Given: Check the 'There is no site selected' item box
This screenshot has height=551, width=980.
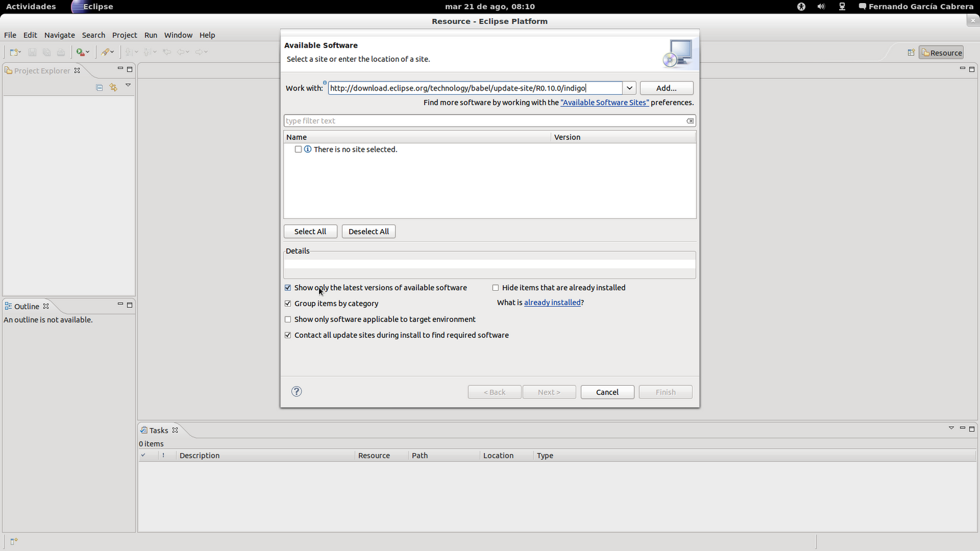Looking at the screenshot, I should pyautogui.click(x=298, y=149).
